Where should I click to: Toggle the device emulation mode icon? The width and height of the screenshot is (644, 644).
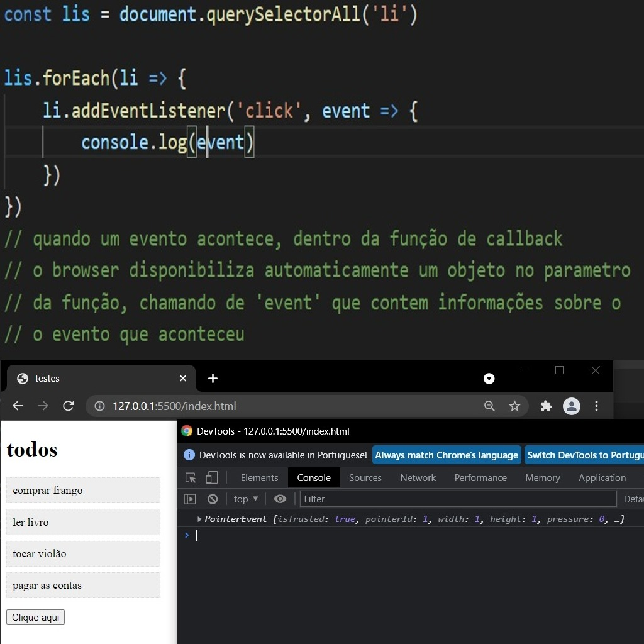click(x=212, y=477)
